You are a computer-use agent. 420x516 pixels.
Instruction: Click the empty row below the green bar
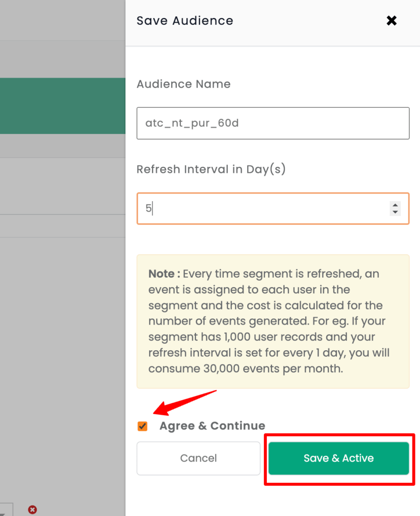click(62, 146)
